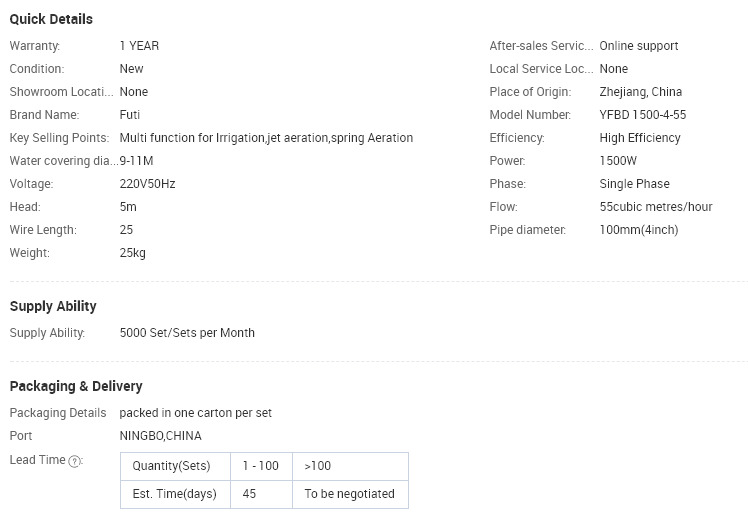Image resolution: width=748 pixels, height=517 pixels.
Task: Click the '>100' quantity cell
Action: 350,466
